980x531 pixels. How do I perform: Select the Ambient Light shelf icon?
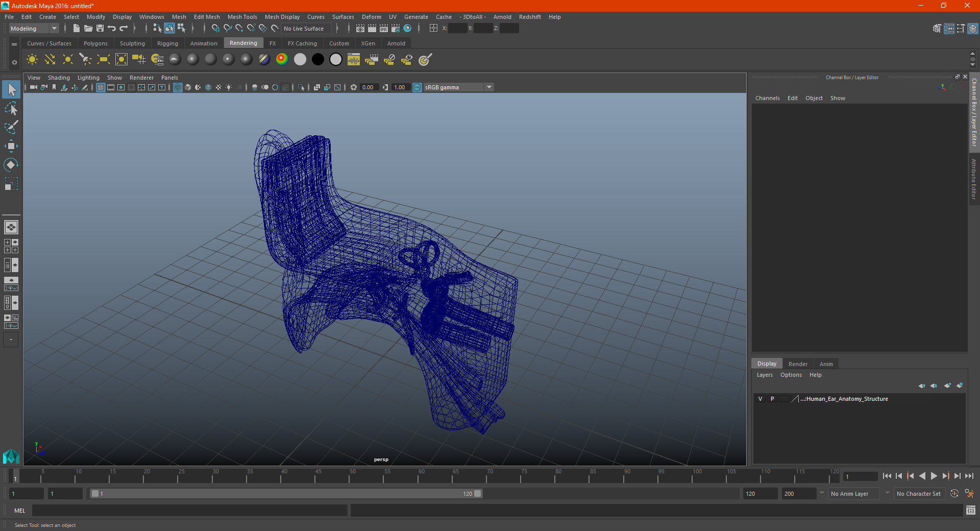pos(32,60)
